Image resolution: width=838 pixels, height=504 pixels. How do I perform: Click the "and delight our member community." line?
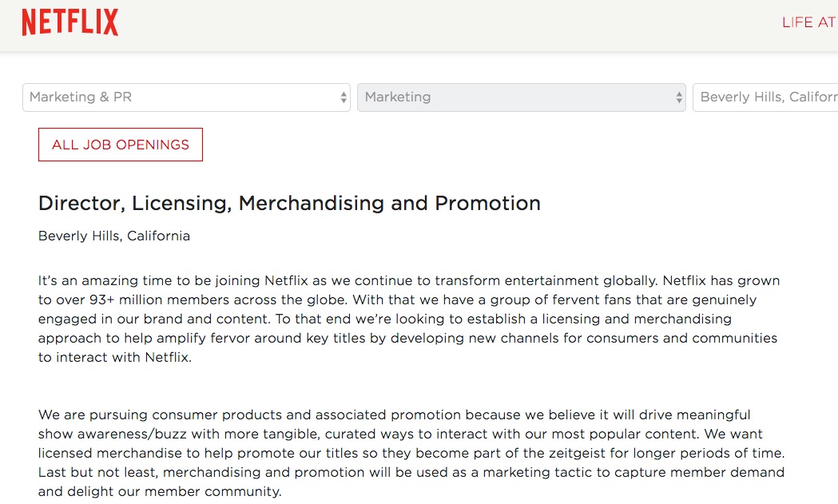(160, 492)
